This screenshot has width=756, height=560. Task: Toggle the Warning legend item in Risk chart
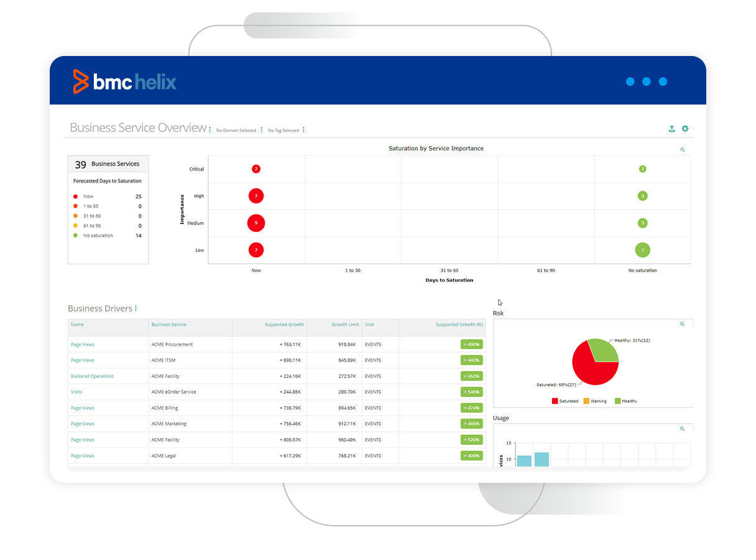pos(595,401)
